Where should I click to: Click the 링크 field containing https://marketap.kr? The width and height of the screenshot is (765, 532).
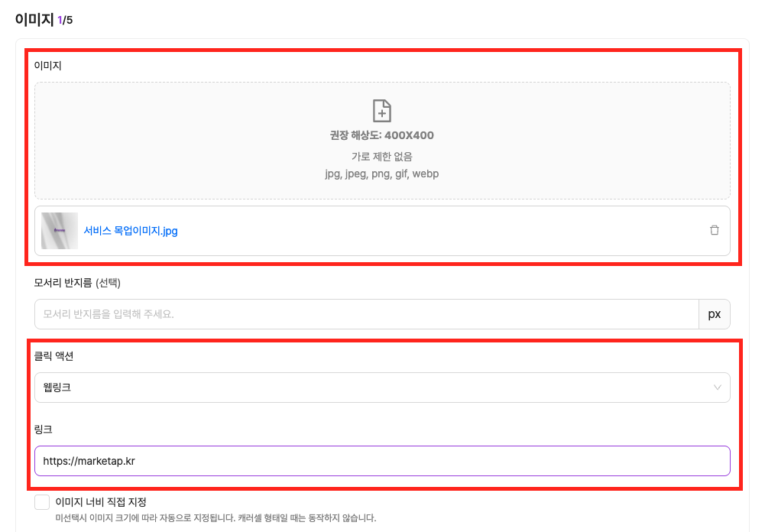(x=381, y=461)
